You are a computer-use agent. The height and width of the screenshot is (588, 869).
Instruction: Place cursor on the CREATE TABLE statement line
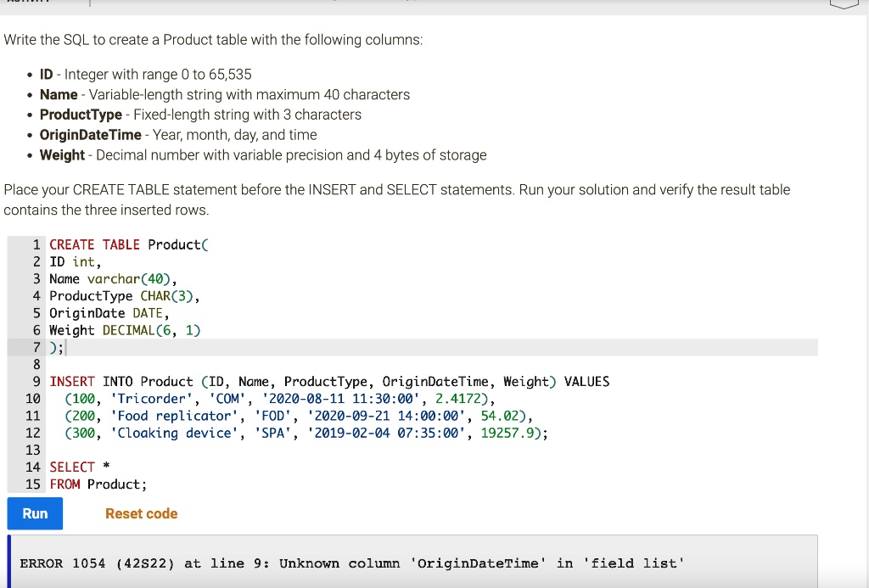(127, 244)
